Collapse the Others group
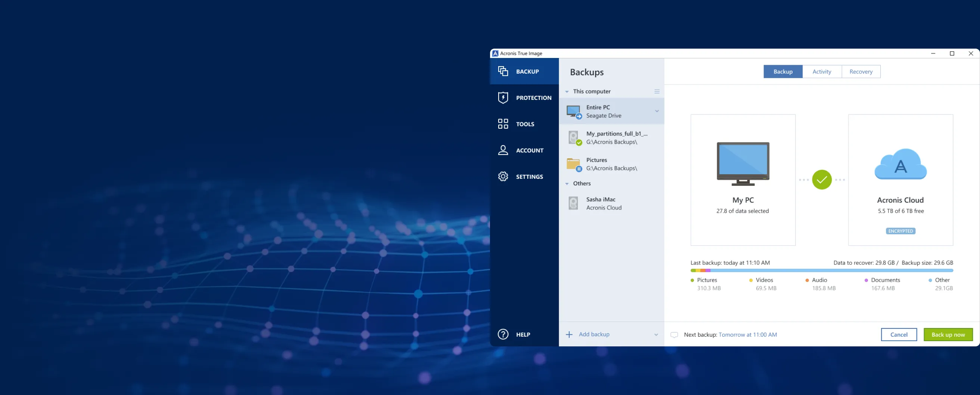 tap(567, 184)
